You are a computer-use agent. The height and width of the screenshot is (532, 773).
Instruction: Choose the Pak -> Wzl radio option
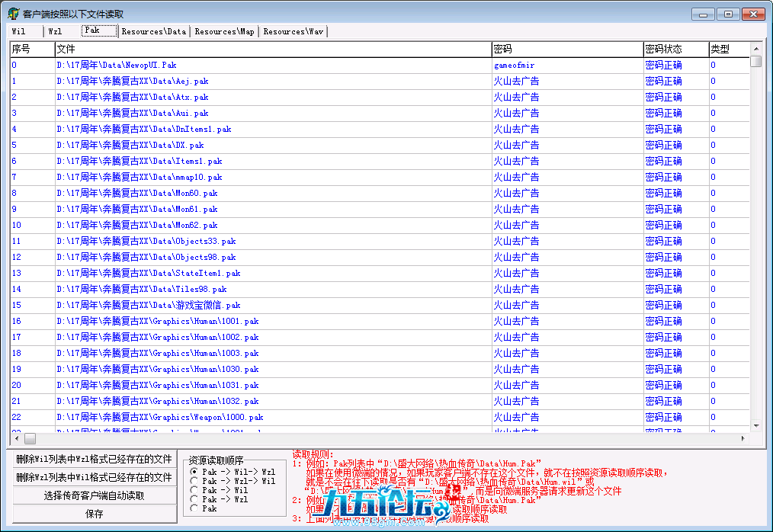point(194,500)
